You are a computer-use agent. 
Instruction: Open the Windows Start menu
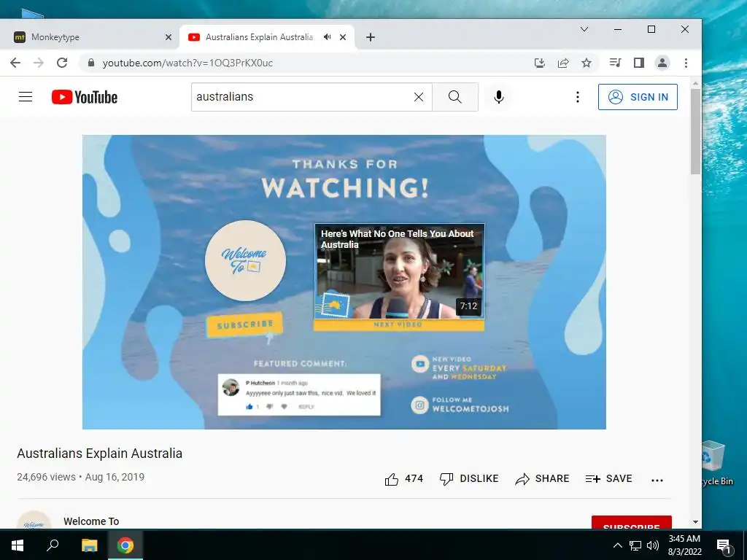click(x=18, y=545)
